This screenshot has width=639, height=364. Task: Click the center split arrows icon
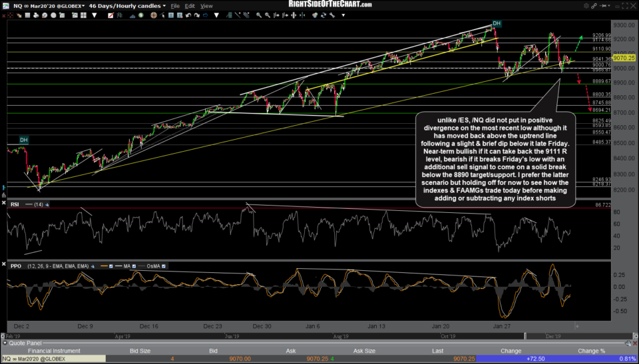tap(302, 15)
